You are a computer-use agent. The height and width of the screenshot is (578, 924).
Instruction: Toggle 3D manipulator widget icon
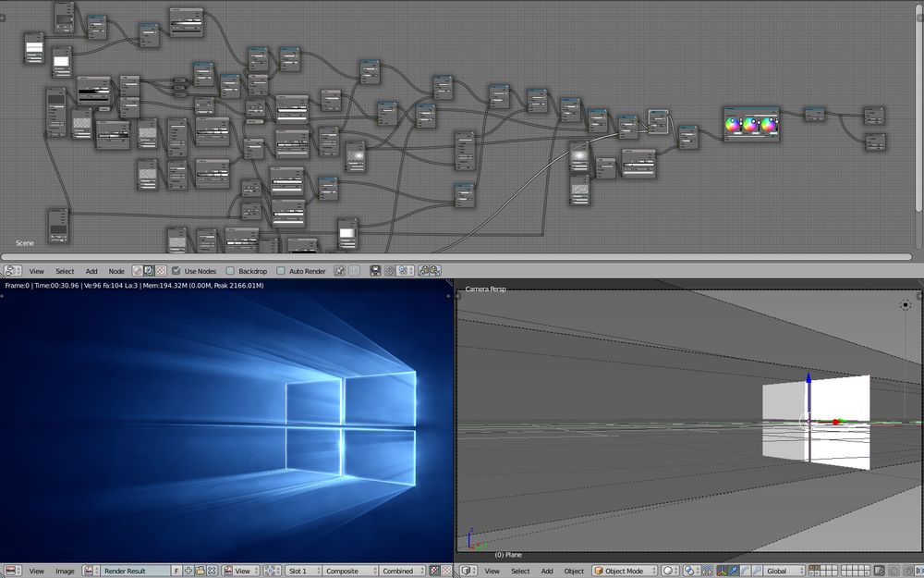point(723,571)
